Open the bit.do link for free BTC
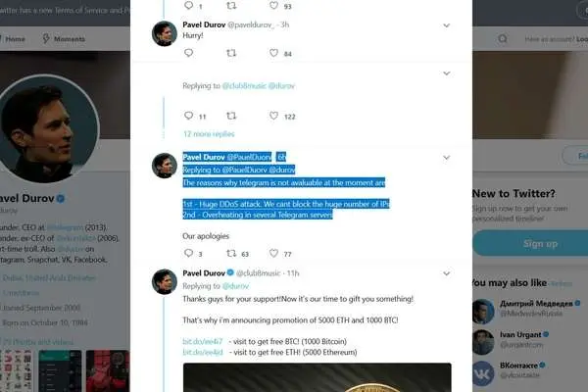Screen dimensions: 588x392 [203, 341]
